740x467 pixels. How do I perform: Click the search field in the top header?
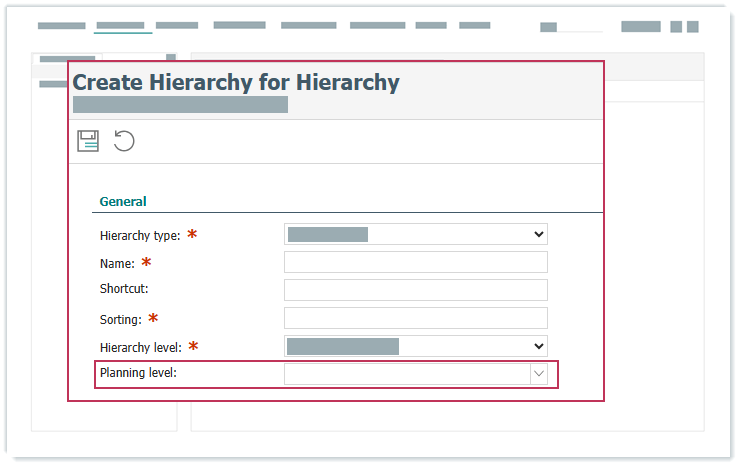[x=572, y=28]
